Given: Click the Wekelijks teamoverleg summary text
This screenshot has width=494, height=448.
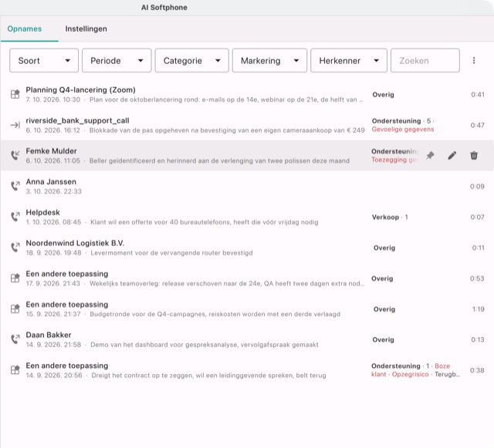Looking at the screenshot, I should click(227, 283).
